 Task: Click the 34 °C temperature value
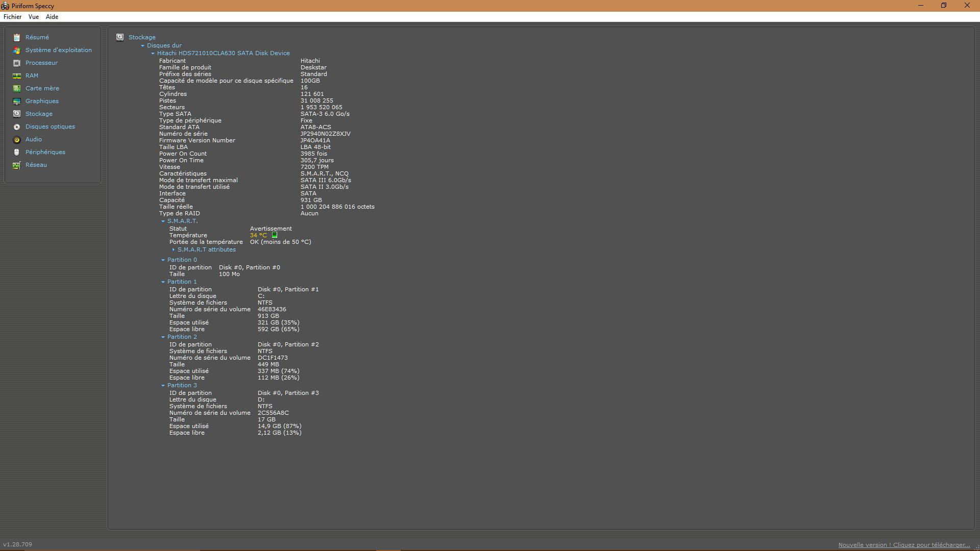point(258,235)
